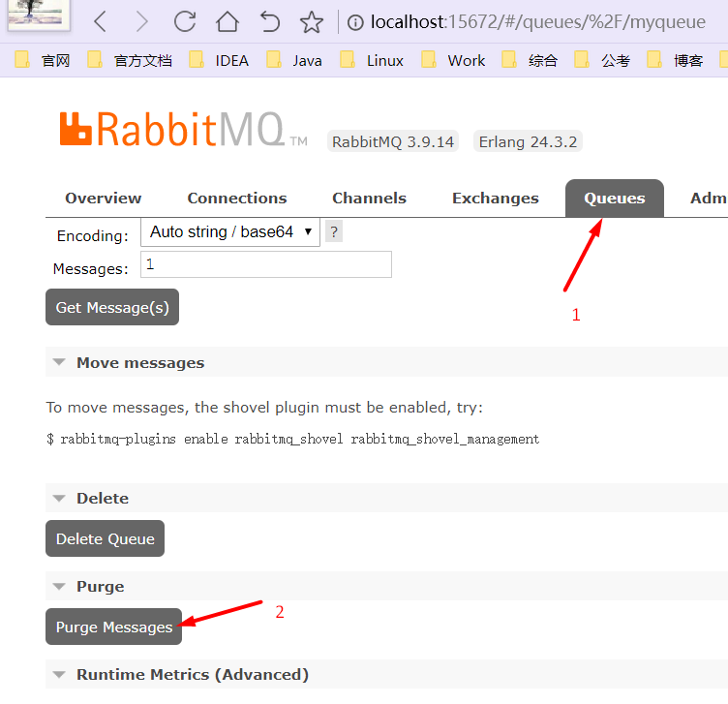Click the Encoding help question mark

pos(334,231)
